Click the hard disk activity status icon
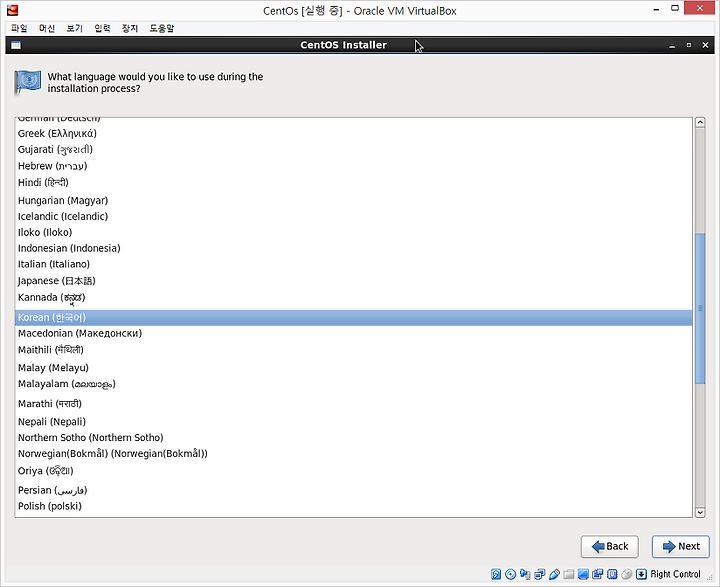Screen dimensions: 720x587 point(496,574)
